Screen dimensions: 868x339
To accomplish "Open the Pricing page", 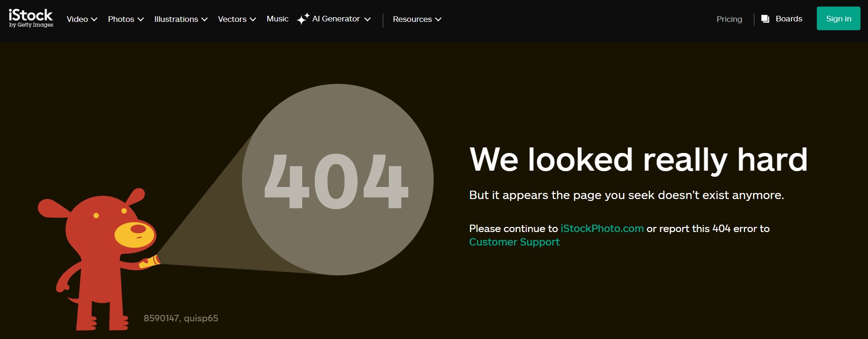I will pyautogui.click(x=729, y=19).
